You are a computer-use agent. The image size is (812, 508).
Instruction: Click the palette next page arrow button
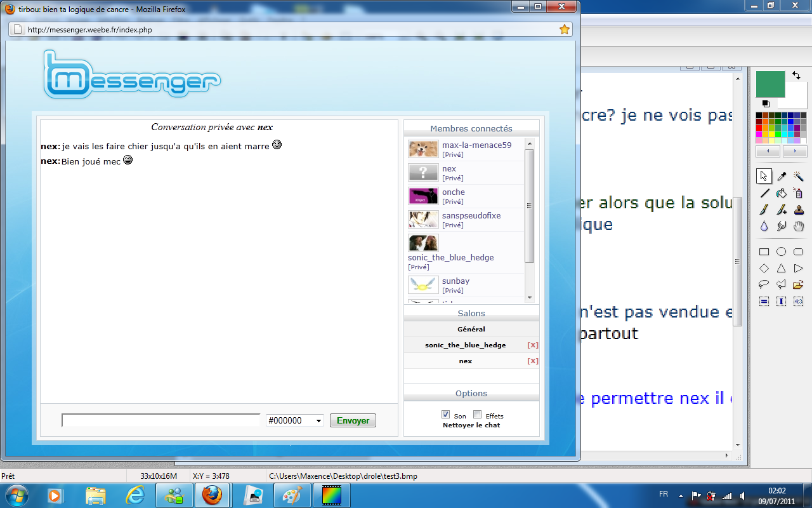794,152
